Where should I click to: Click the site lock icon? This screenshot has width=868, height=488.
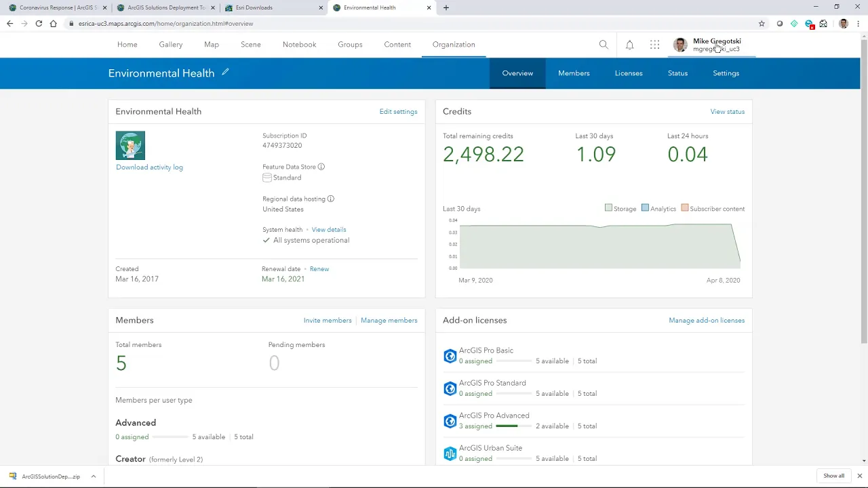(71, 24)
